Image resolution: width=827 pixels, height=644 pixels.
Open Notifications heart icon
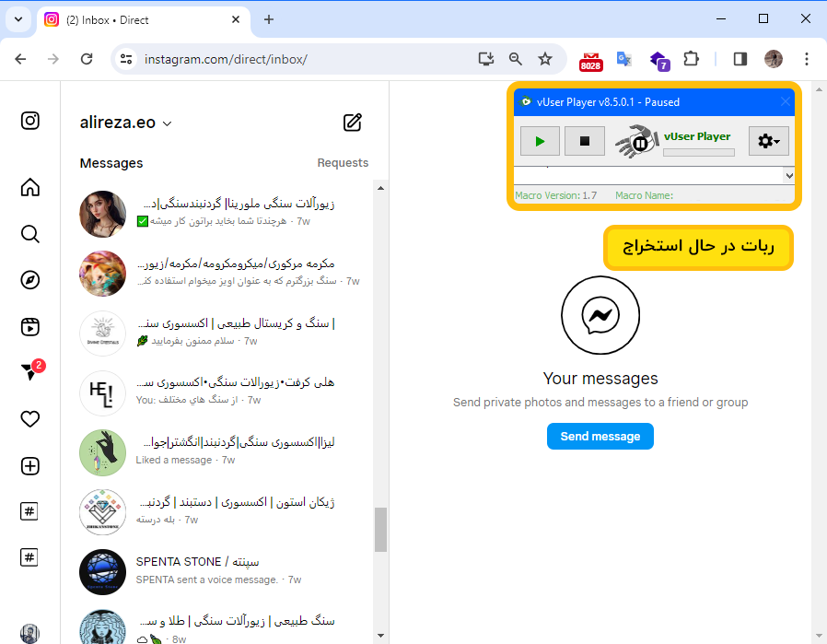click(30, 419)
